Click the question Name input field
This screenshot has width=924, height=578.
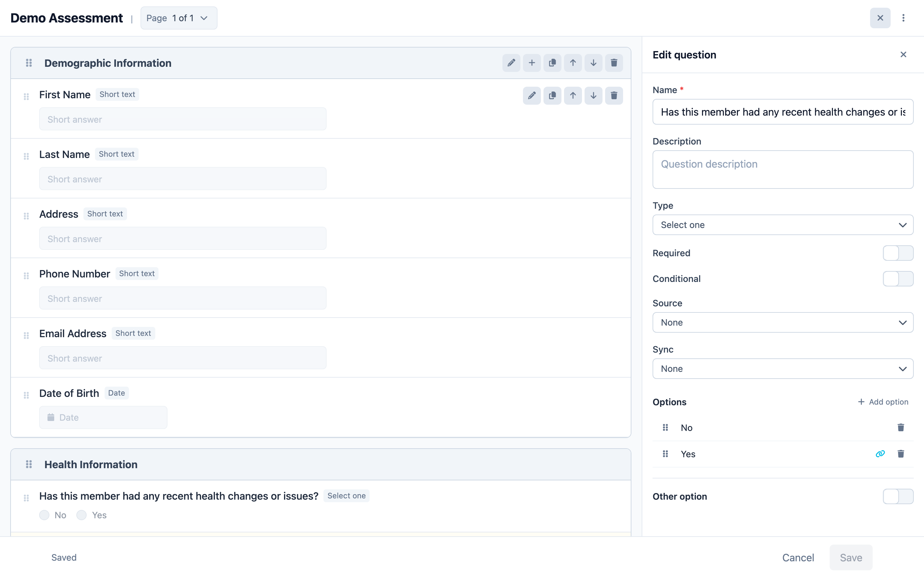coord(783,112)
